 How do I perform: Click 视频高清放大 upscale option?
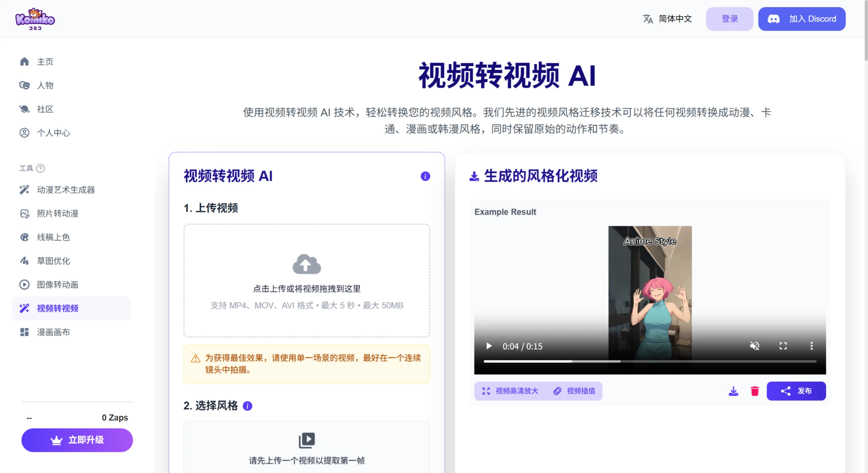[510, 391]
